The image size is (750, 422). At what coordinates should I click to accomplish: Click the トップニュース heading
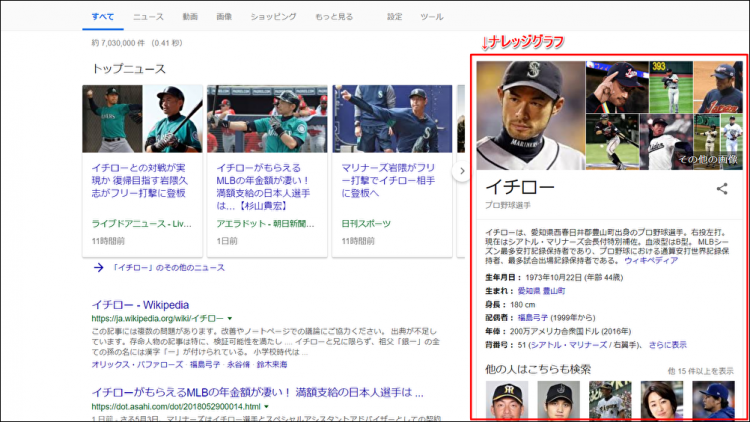point(129,69)
